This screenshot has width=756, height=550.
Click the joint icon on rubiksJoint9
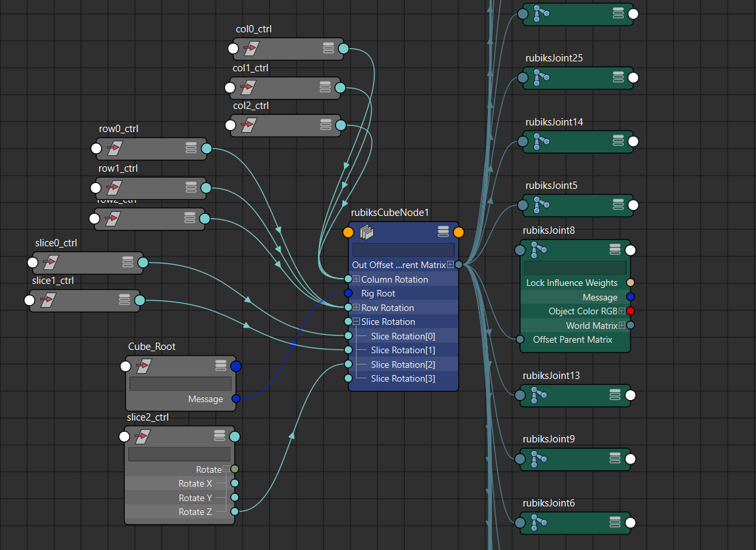click(538, 458)
